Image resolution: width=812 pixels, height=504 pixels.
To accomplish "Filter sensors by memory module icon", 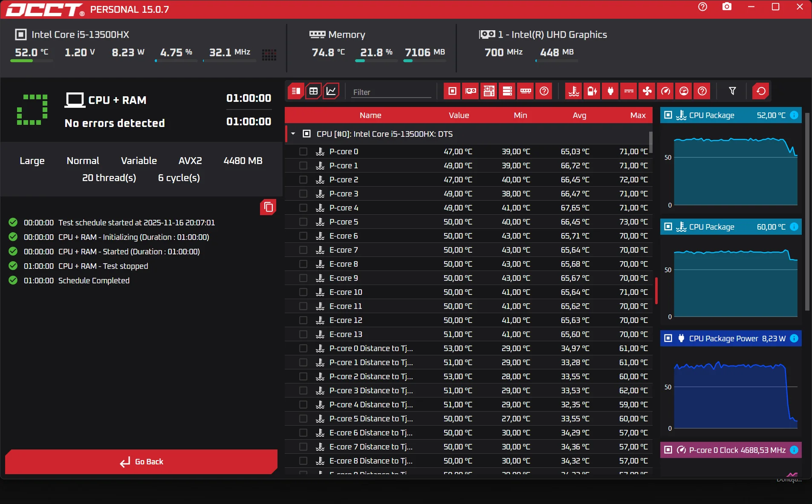I will click(526, 91).
